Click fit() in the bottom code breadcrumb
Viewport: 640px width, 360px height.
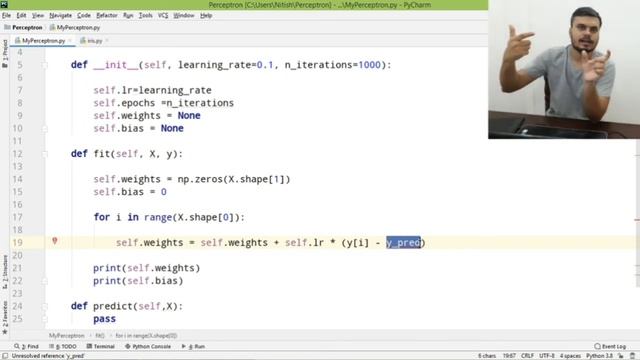pos(100,336)
